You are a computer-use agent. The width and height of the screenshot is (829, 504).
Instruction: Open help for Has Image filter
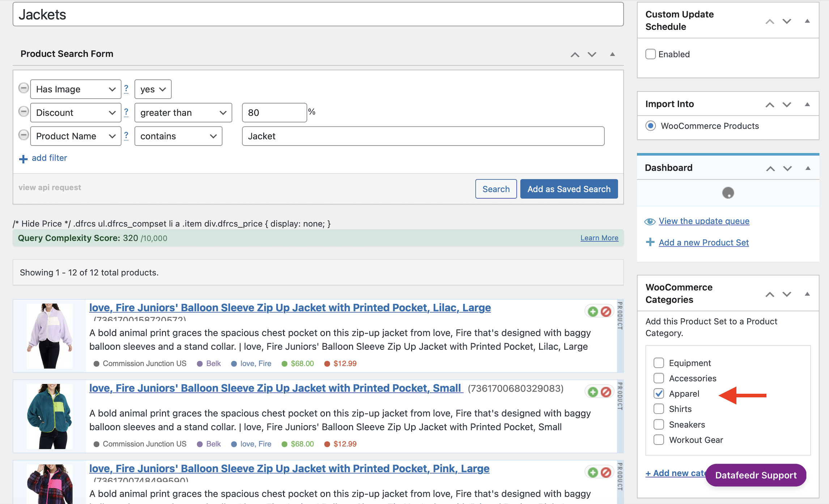126,89
